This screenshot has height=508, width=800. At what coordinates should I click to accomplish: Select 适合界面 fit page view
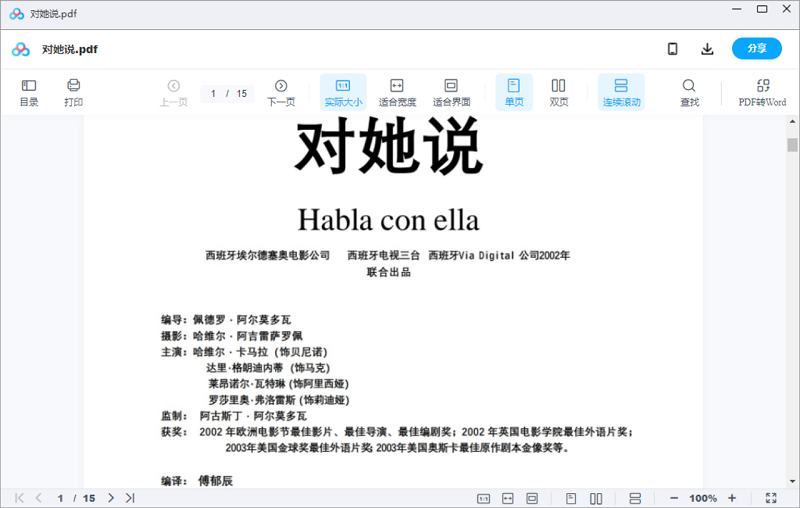(x=451, y=92)
